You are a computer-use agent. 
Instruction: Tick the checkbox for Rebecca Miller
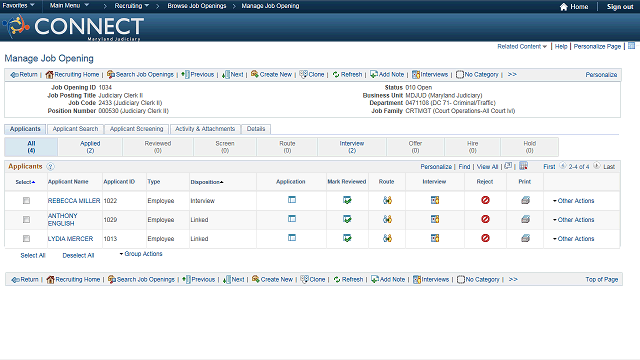point(27,200)
